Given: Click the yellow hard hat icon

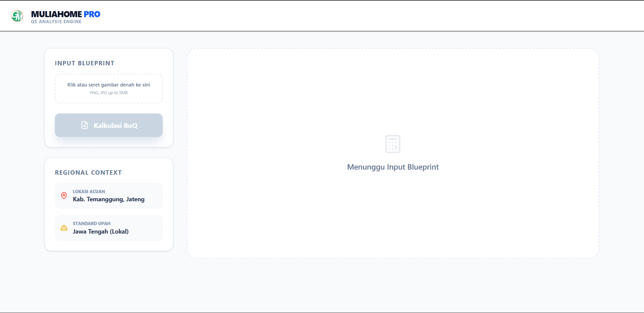Looking at the screenshot, I should [64, 228].
